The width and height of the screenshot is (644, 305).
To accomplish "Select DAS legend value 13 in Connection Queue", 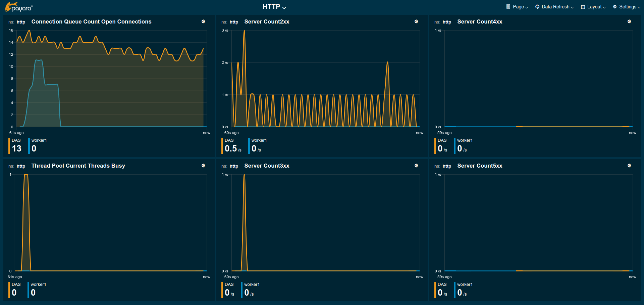I will coord(16,145).
